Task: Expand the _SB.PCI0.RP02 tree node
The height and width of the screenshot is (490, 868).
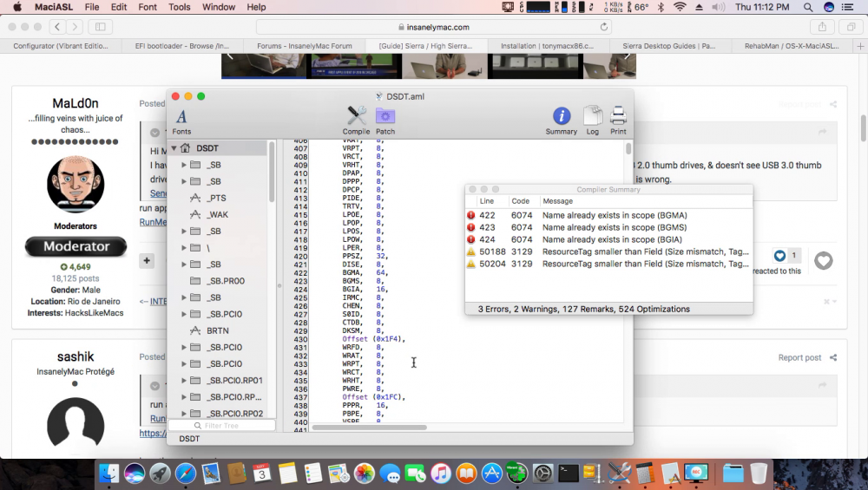Action: point(184,414)
